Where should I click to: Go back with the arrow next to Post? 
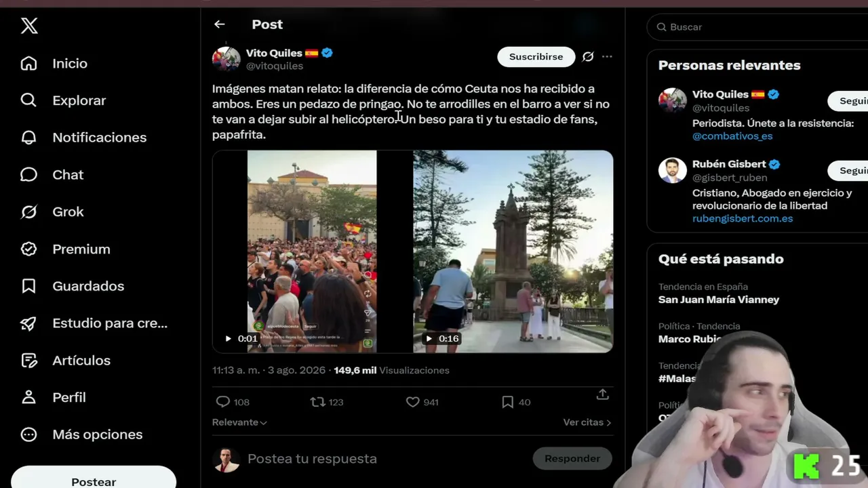219,24
